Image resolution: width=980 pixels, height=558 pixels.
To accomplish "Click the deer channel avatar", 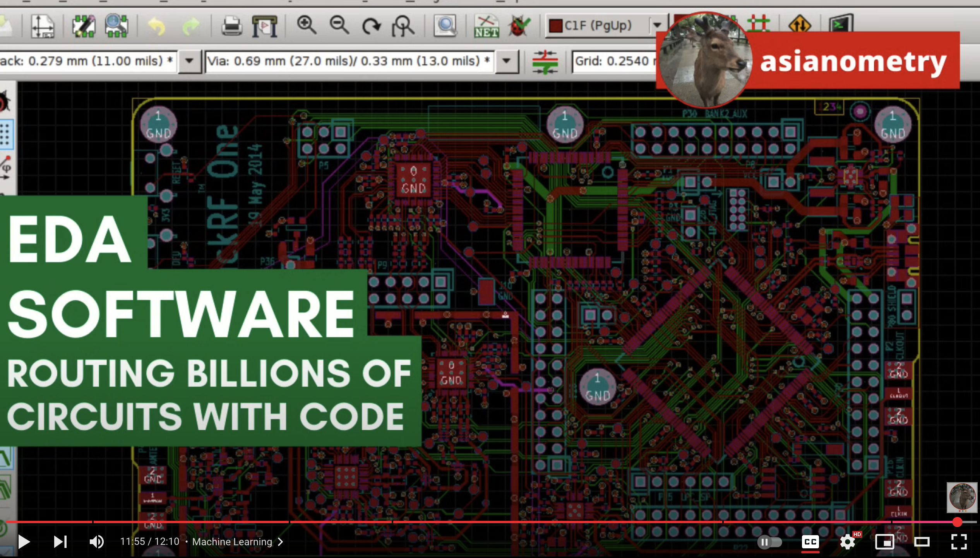I will 705,60.
